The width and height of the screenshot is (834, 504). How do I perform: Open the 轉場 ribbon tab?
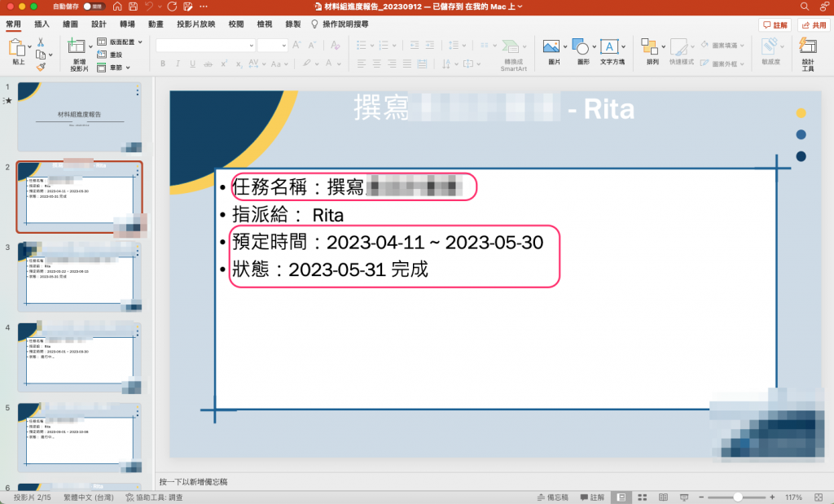tap(127, 24)
